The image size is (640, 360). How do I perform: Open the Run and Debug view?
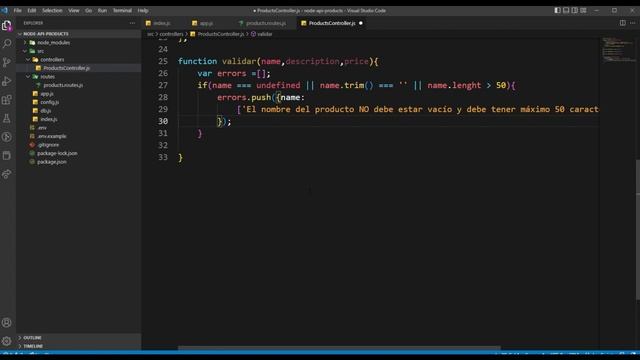pyautogui.click(x=7, y=81)
